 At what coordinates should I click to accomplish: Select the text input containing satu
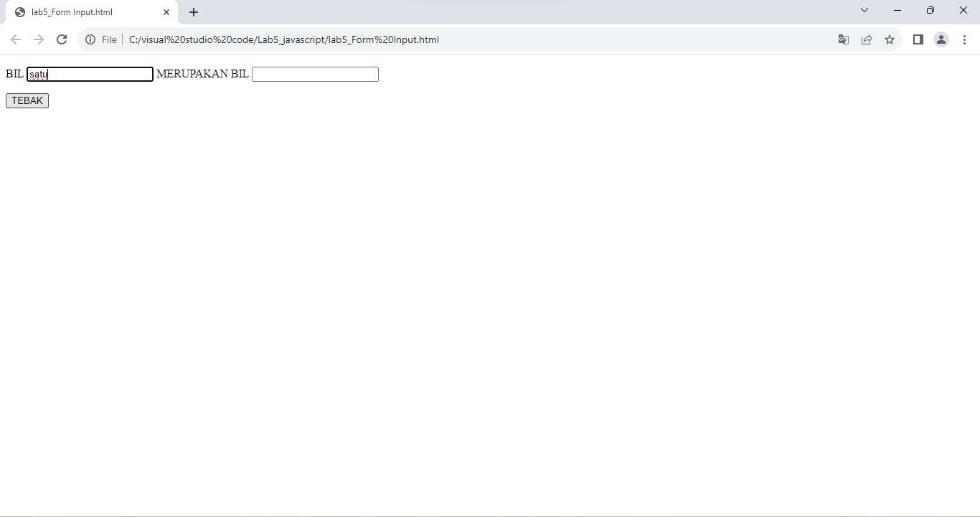coord(90,74)
